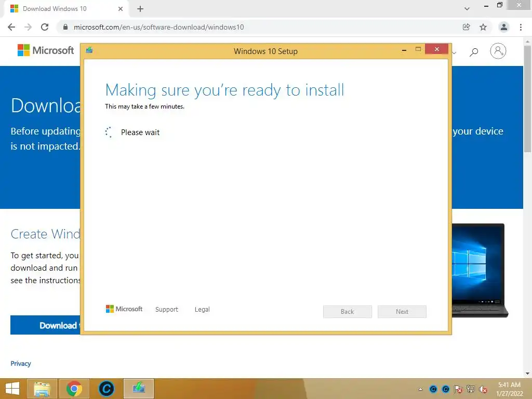This screenshot has height=399, width=532.
Task: Click the webpage vertical scrollbar thumb
Action: [x=527, y=99]
